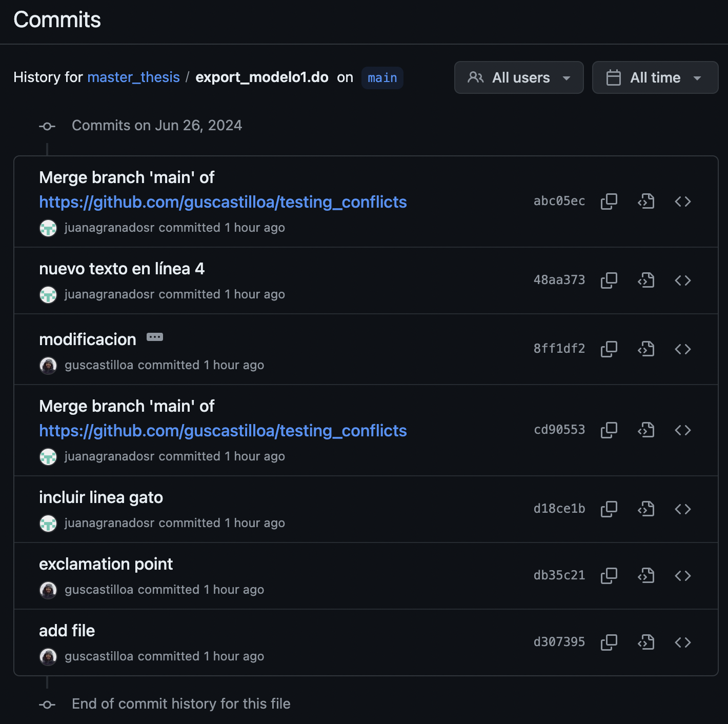Open the testing_conflicts URL in top merge commit
728x724 pixels.
223,202
